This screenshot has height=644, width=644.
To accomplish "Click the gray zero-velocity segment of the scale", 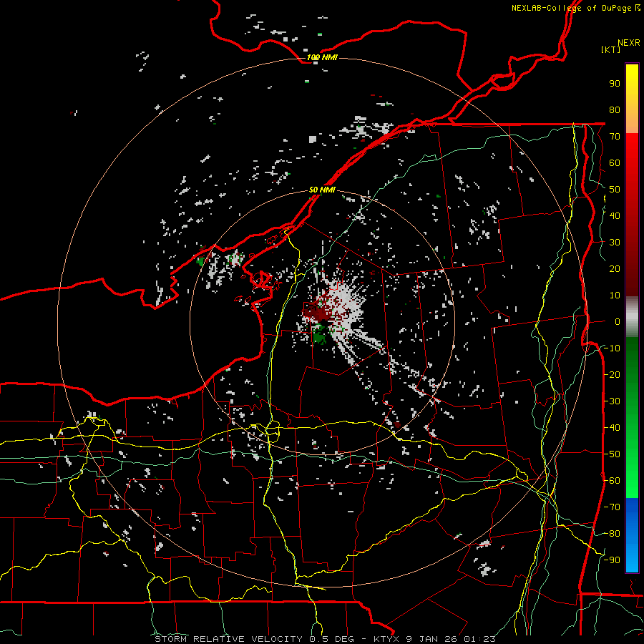I will click(x=632, y=316).
